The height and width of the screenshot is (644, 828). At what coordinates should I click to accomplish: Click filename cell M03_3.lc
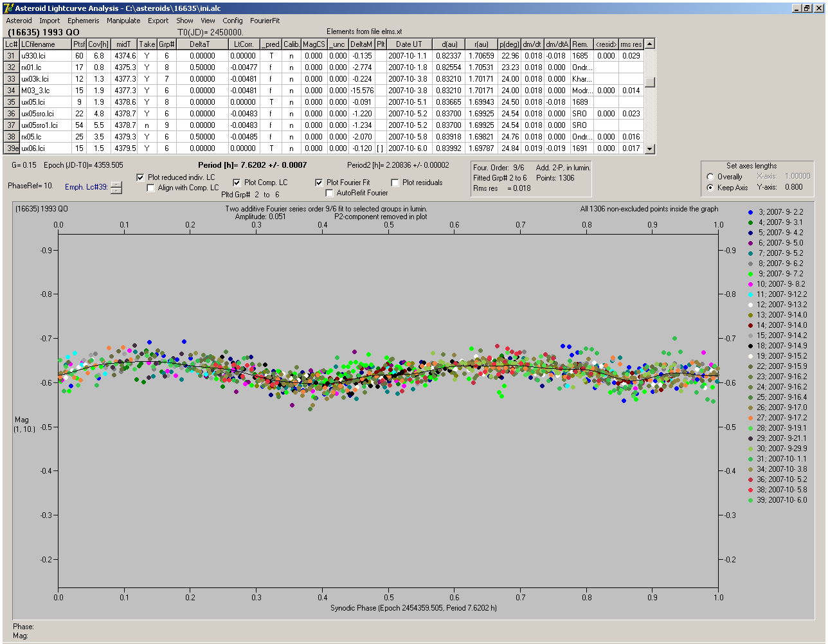(45, 91)
